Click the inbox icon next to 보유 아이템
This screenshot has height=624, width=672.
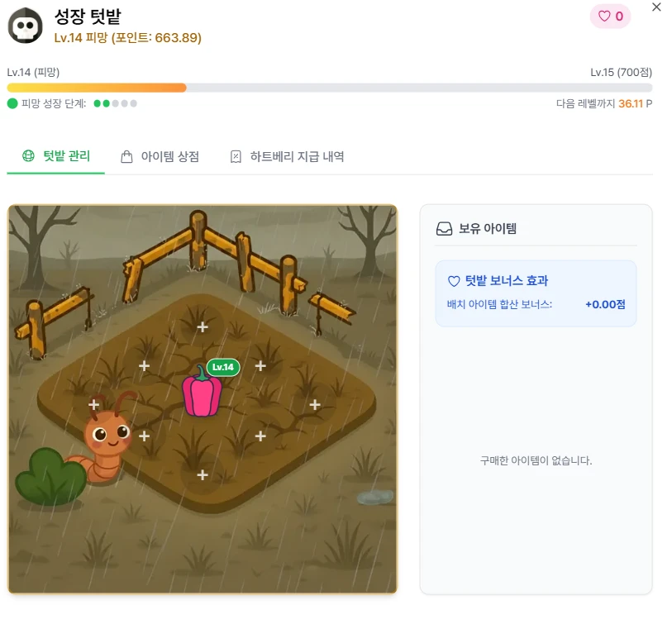coord(444,229)
